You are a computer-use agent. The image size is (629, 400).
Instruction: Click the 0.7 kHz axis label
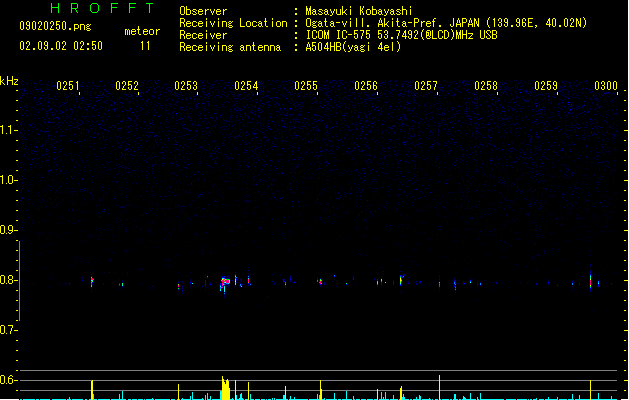pos(8,330)
